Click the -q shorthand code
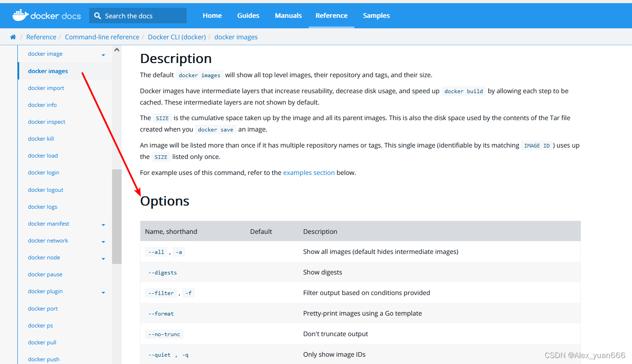Viewport: 632px width, 364px height. 185,355
